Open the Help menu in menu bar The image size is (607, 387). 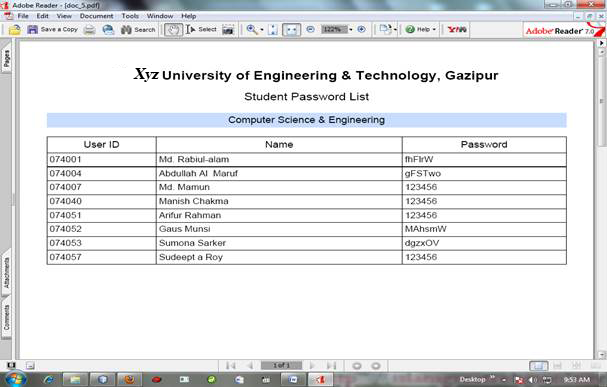(189, 16)
